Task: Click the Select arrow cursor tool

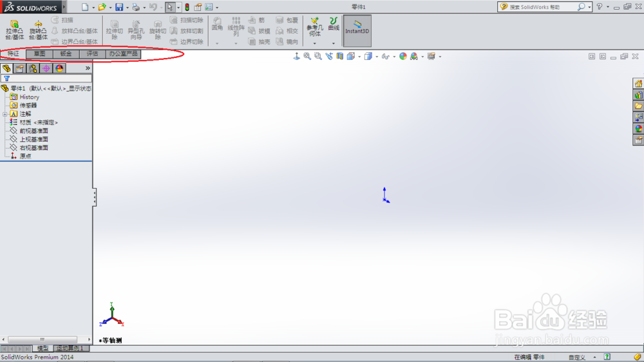Action: point(169,7)
